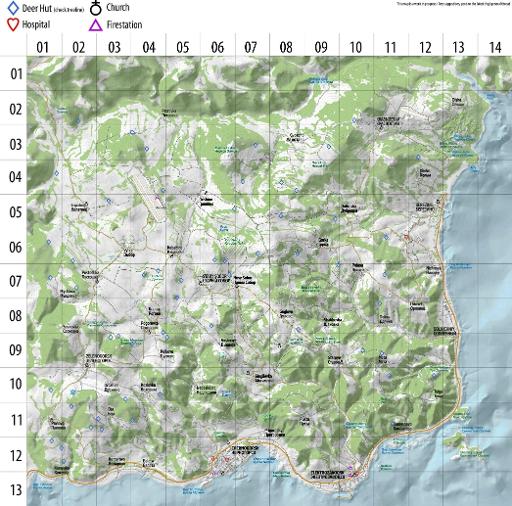Click column header 07 on the top grid axis
Image resolution: width=512 pixels, height=506 pixels.
[x=251, y=47]
